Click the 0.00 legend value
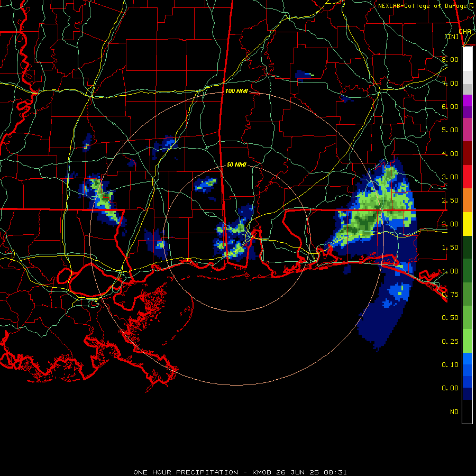 [x=450, y=388]
